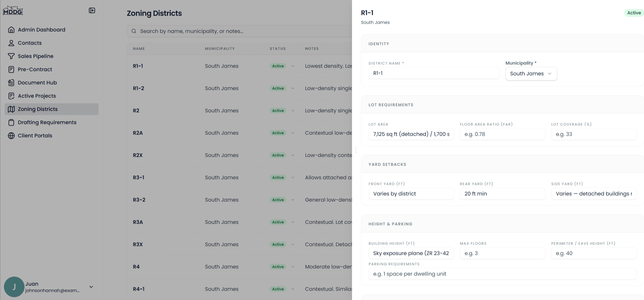The height and width of the screenshot is (300, 644).
Task: Open status dropdown for R2X row
Action: click(x=293, y=155)
